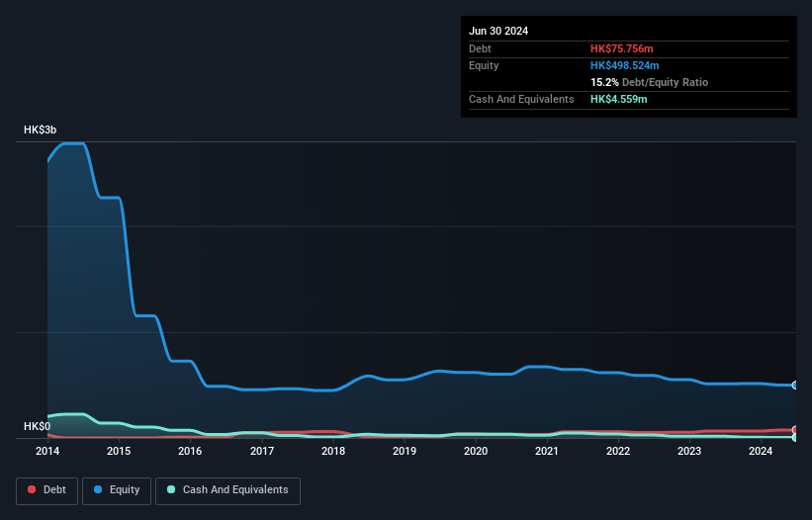
Task: Click the HK$0 y-axis label
Action: click(38, 426)
